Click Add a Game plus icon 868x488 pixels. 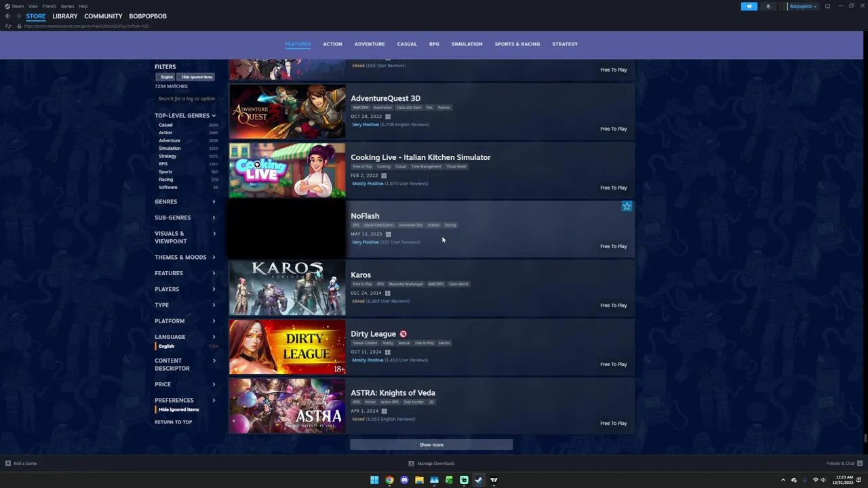[x=8, y=464]
